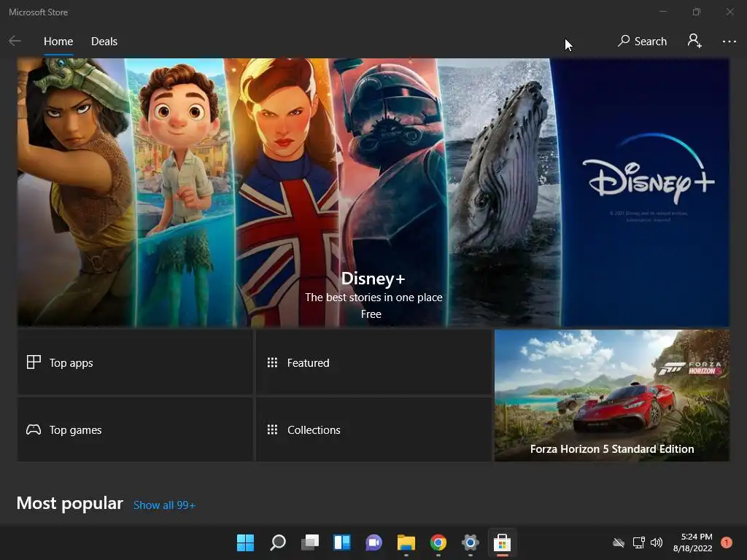The height and width of the screenshot is (560, 747).
Task: Click Microsoft Store taskbar icon
Action: [502, 542]
